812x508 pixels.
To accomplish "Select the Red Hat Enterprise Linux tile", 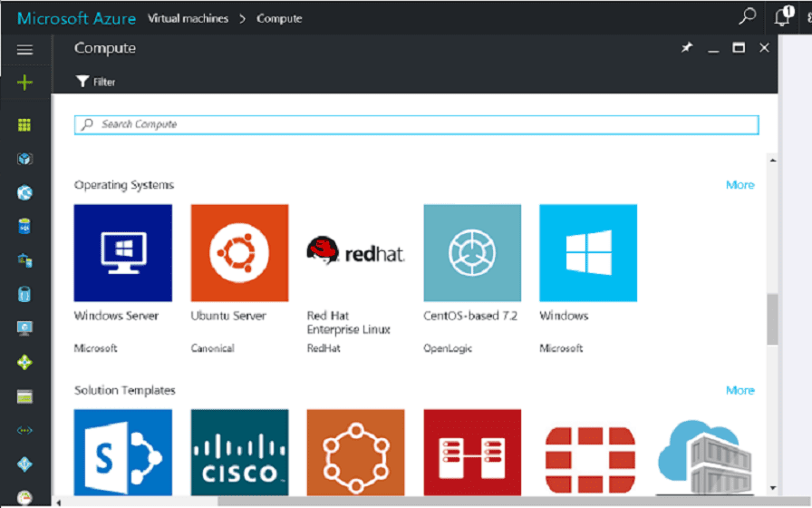I will pyautogui.click(x=355, y=253).
